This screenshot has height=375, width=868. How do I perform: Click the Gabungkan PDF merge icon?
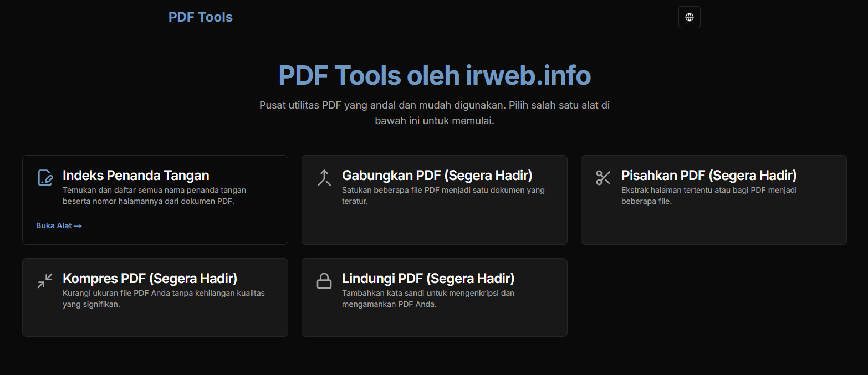tap(324, 178)
